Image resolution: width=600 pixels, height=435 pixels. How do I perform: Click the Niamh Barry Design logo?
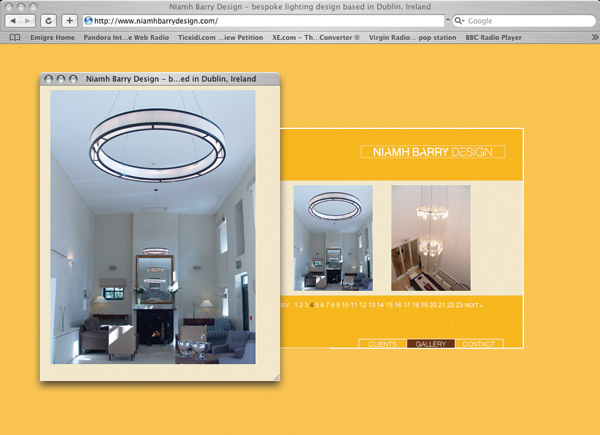[433, 152]
